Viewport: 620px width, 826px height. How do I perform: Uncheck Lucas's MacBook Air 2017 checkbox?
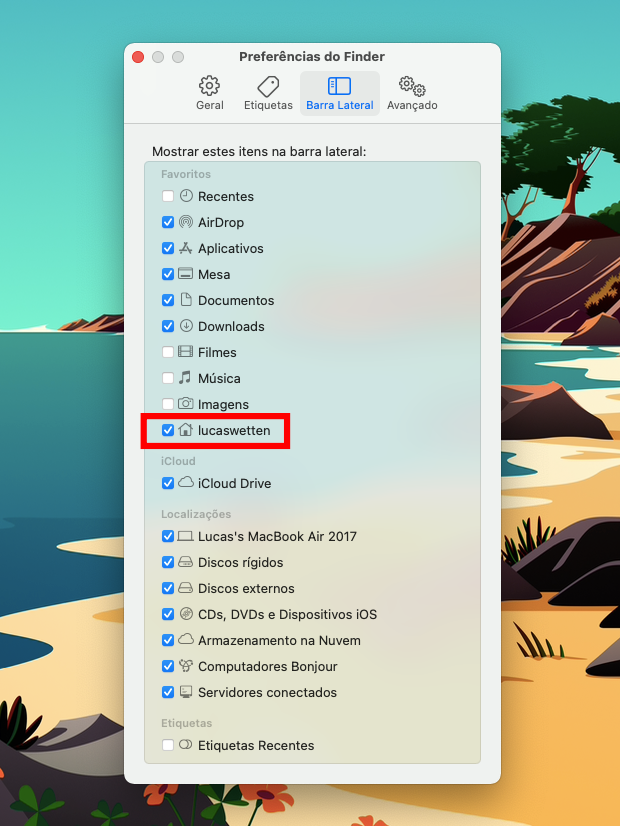pyautogui.click(x=168, y=536)
